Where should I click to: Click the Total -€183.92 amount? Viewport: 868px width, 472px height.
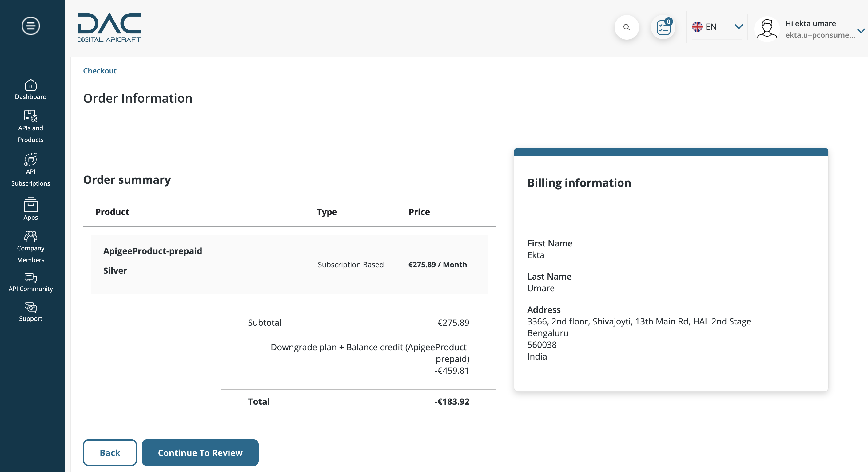click(452, 401)
